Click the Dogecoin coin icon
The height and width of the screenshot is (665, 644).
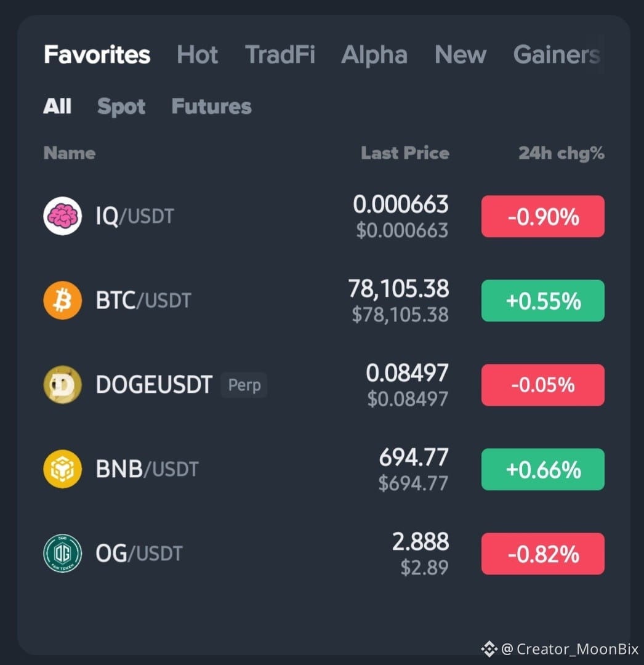[62, 385]
